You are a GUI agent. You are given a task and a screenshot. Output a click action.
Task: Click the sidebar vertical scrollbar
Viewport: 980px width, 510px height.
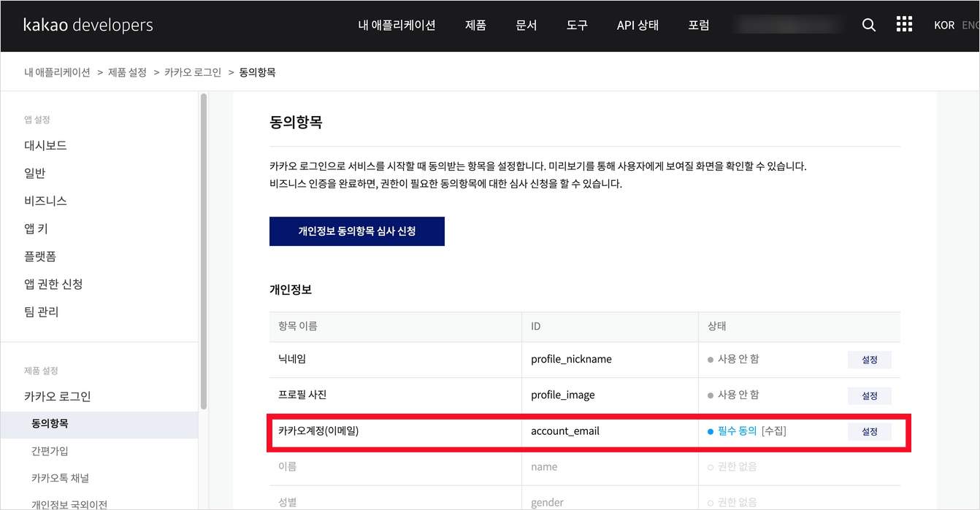pos(203,251)
